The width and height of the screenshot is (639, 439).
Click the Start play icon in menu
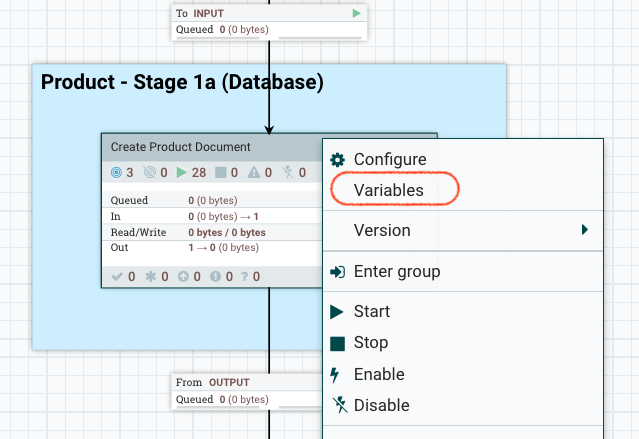click(x=338, y=312)
